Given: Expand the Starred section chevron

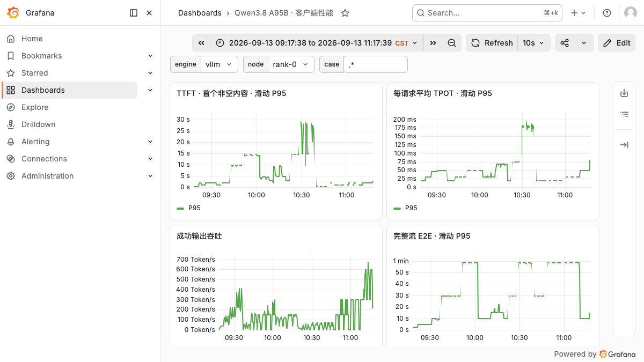Looking at the screenshot, I should [150, 73].
